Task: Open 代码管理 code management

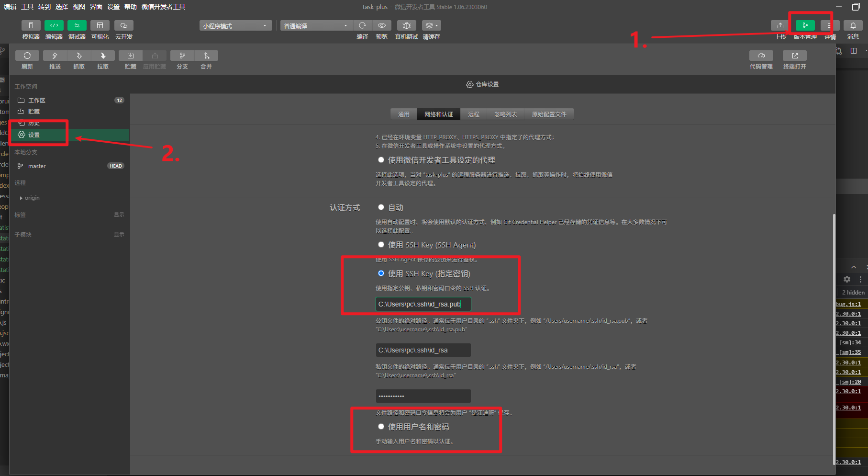Action: [x=761, y=56]
